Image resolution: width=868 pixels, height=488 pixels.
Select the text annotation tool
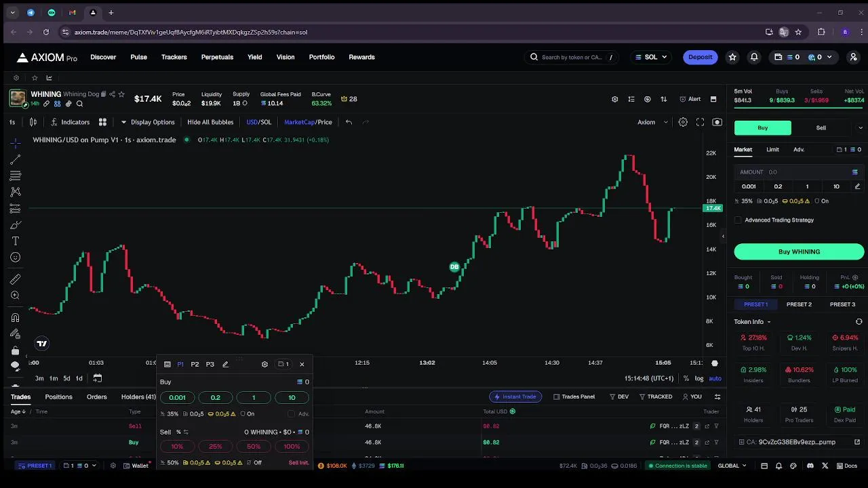click(x=15, y=241)
